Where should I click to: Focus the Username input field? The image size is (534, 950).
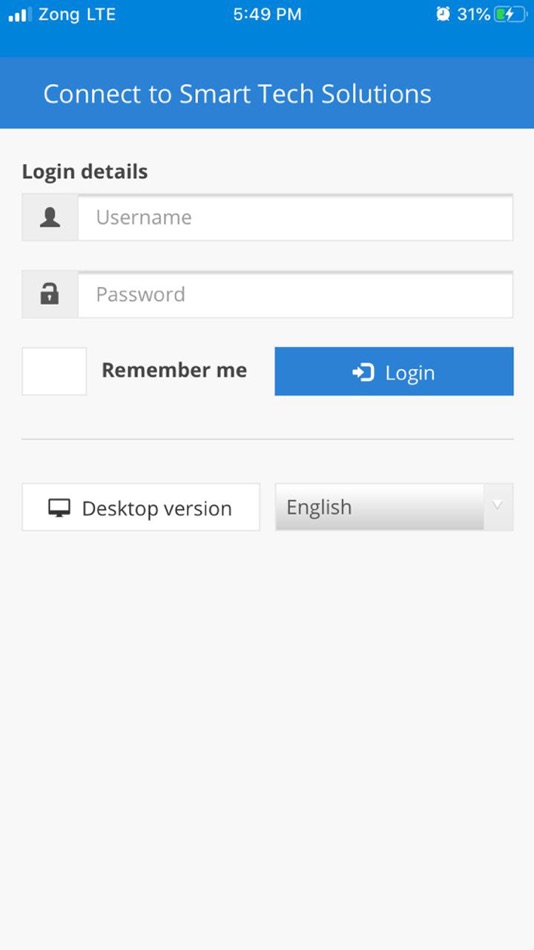coord(295,218)
